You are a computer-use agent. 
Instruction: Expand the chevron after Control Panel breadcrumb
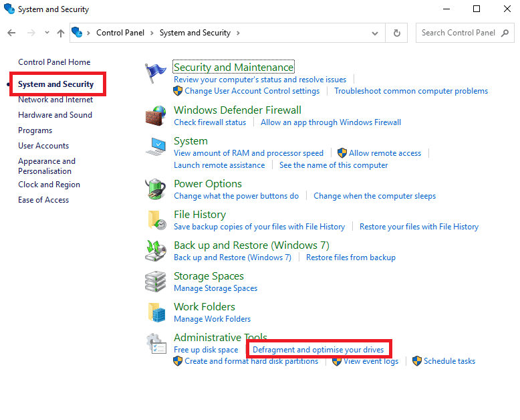[152, 33]
